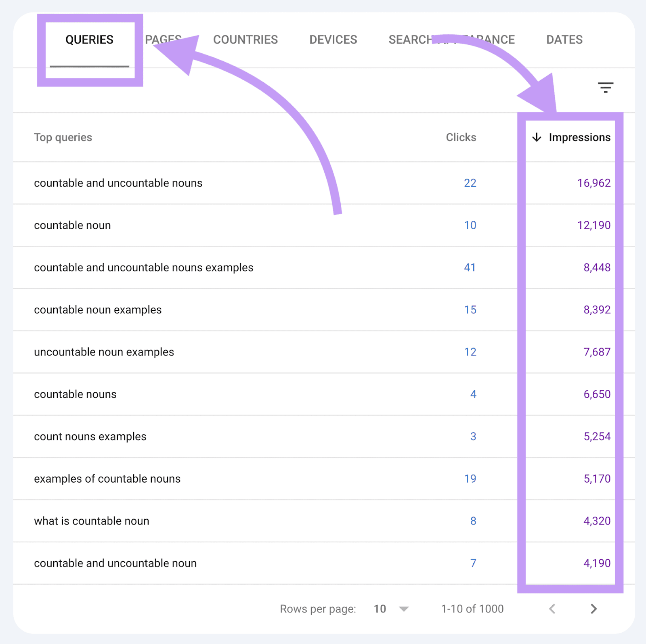Open the filter options icon
This screenshot has height=644, width=646.
click(605, 87)
